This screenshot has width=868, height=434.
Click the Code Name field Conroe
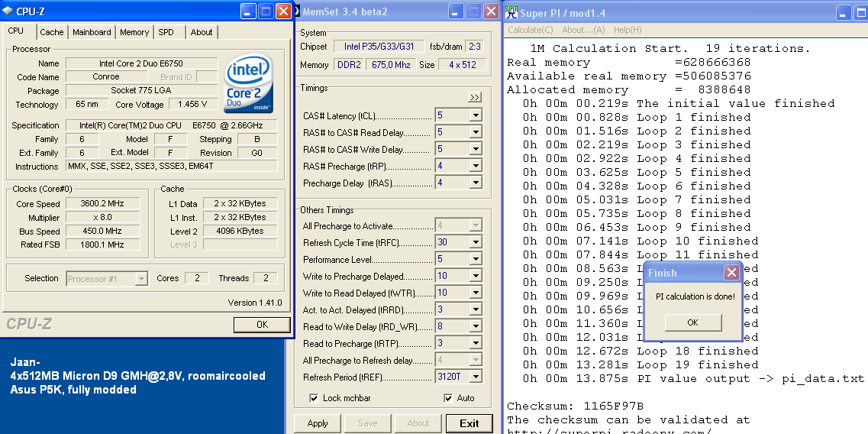[x=105, y=77]
